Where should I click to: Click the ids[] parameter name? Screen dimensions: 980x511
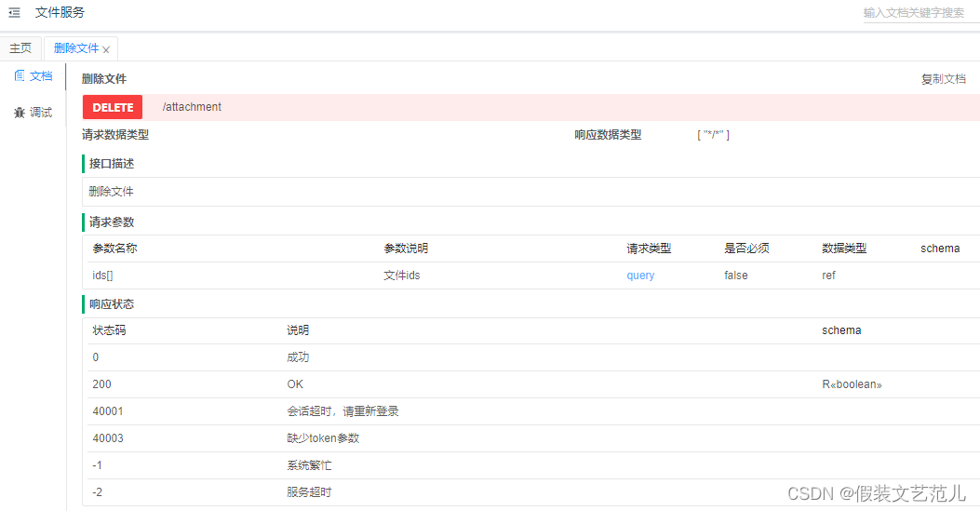click(x=102, y=276)
